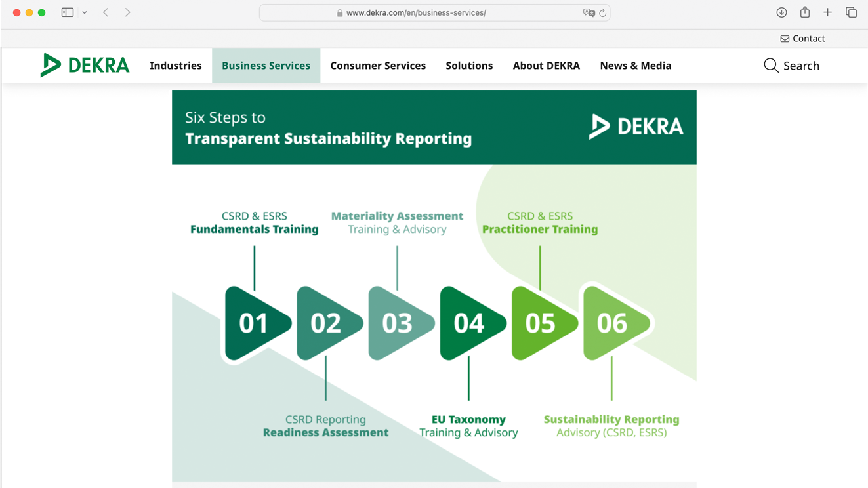The image size is (868, 488).
Task: Go back with the back arrow
Action: click(x=106, y=12)
